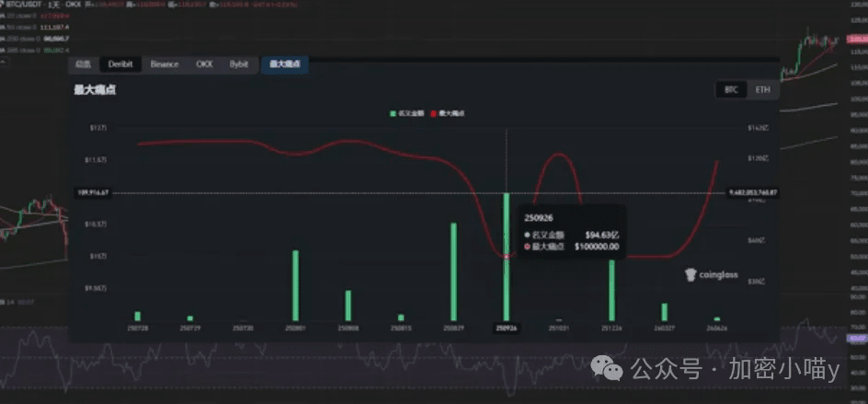The image size is (868, 404).
Task: Click the small green bar for 250815
Action: pyautogui.click(x=401, y=317)
